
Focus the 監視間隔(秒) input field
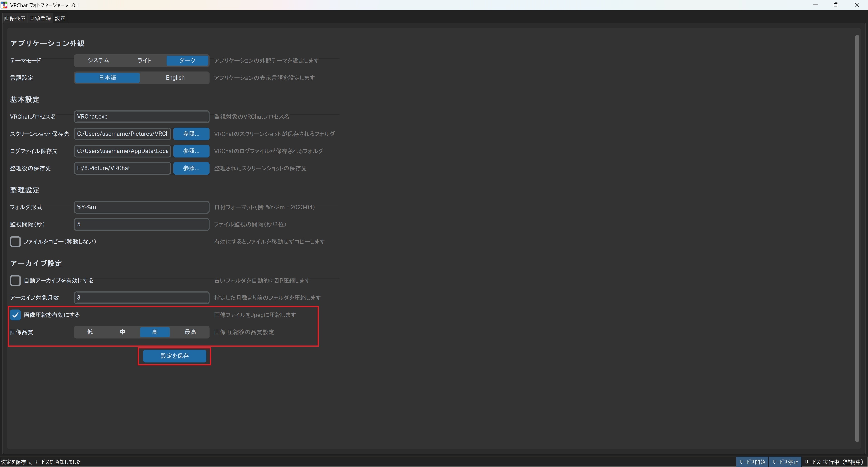(141, 224)
